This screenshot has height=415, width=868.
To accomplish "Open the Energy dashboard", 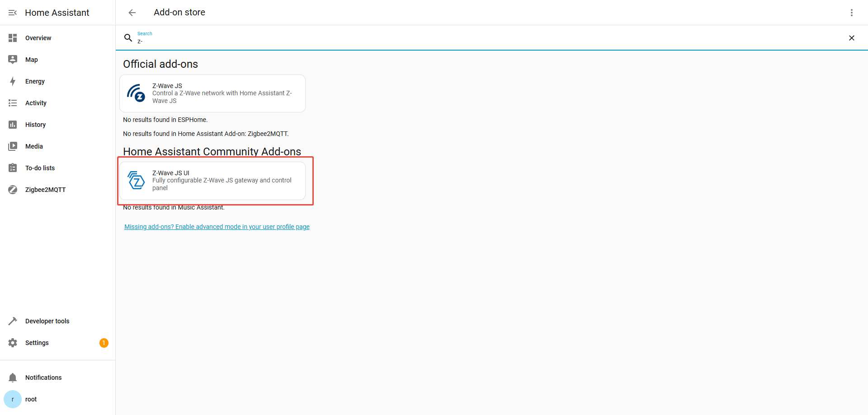I will tap(35, 81).
